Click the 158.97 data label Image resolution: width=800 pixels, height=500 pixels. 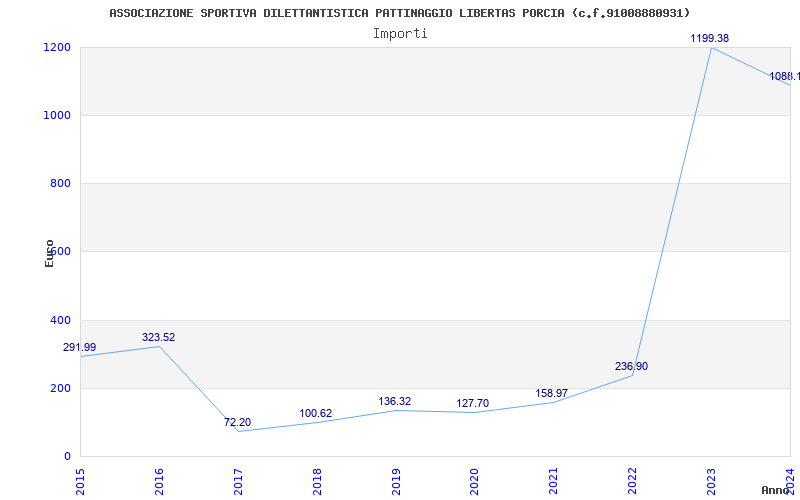[x=552, y=393]
